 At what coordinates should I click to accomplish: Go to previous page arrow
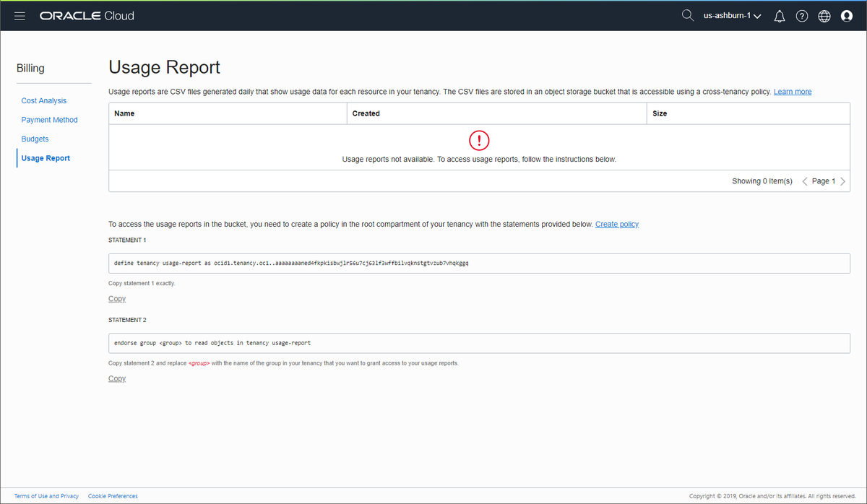[x=806, y=181]
